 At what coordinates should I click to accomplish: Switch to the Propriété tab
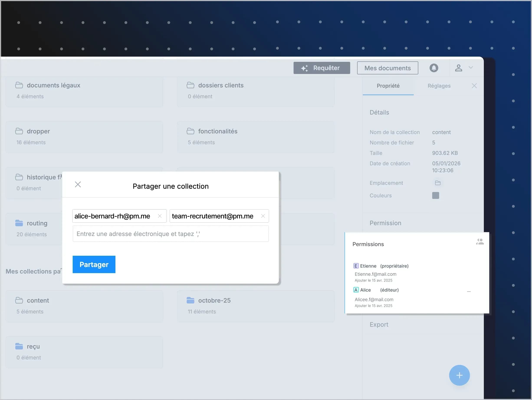388,86
